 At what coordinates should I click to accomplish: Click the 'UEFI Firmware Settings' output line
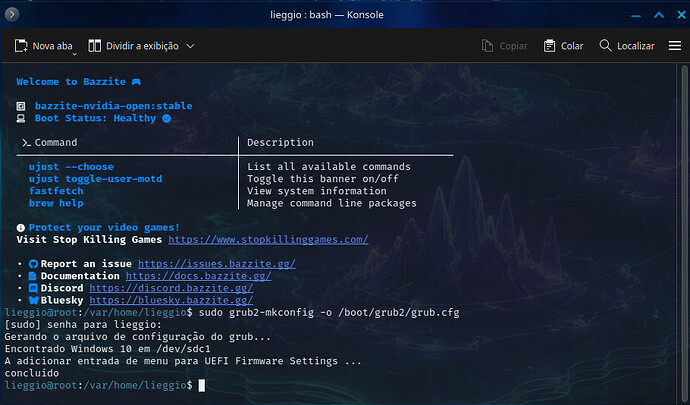tap(183, 361)
